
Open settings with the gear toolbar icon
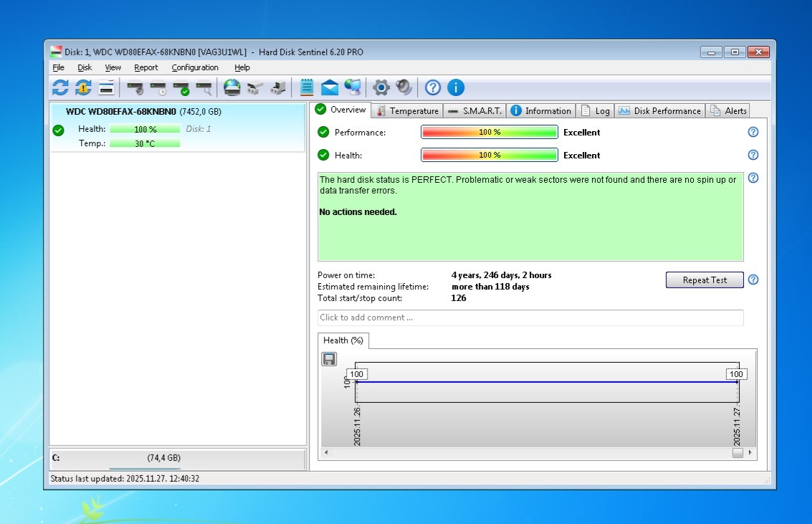pyautogui.click(x=381, y=87)
